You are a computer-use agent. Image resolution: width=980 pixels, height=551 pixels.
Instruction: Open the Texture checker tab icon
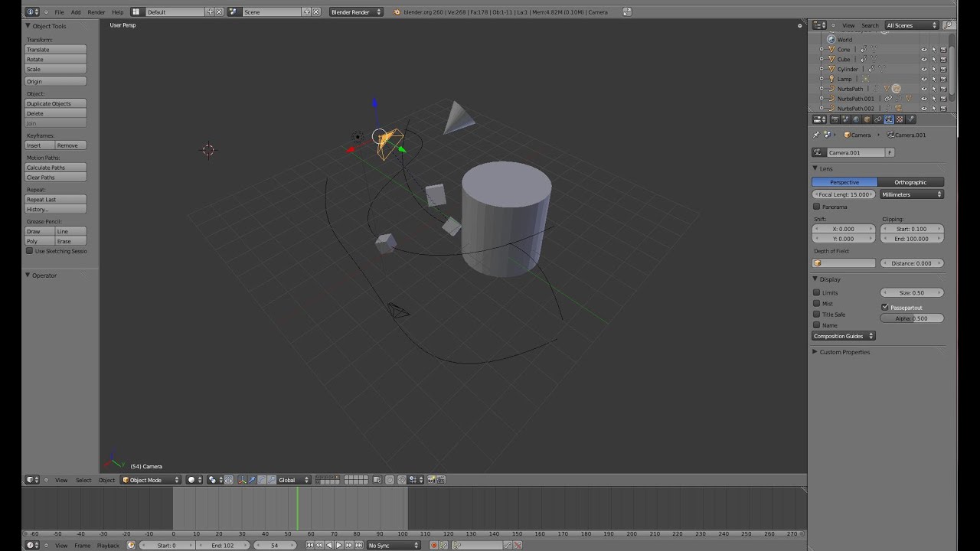coord(900,119)
